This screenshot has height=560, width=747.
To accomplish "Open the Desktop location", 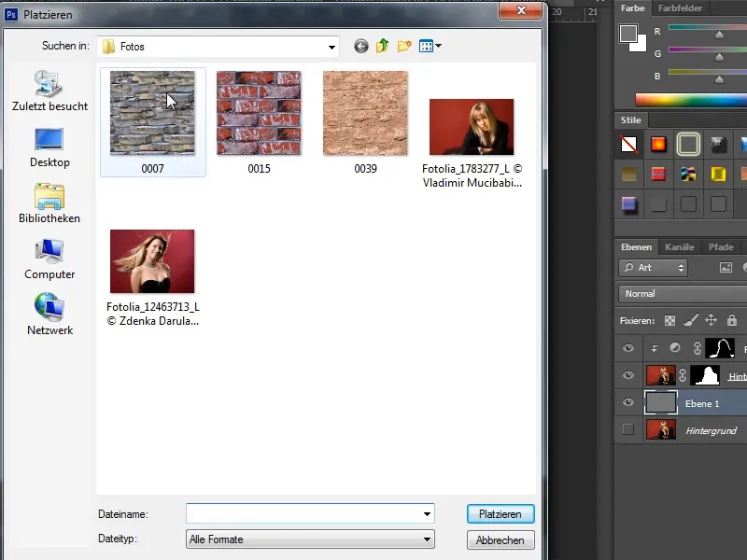I will pos(49,148).
